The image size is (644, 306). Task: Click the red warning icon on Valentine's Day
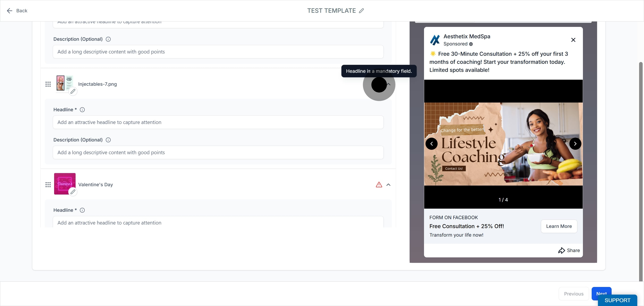coord(379,185)
